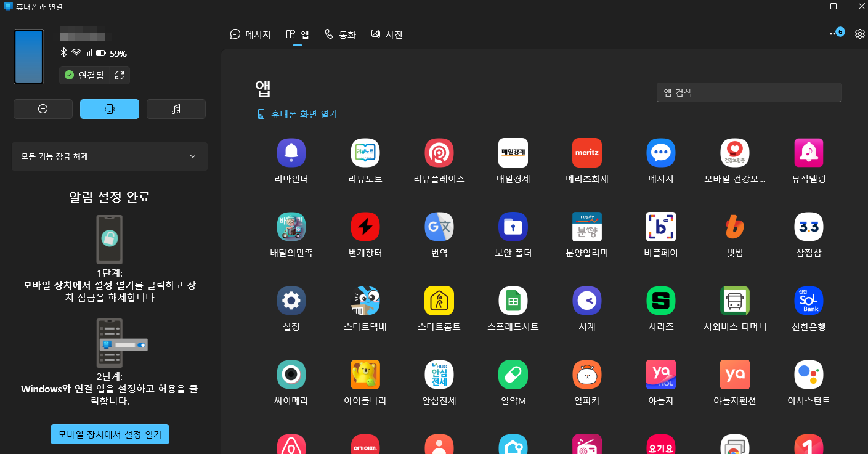Refresh the phone connection status
Image resolution: width=868 pixels, height=454 pixels.
pos(120,75)
